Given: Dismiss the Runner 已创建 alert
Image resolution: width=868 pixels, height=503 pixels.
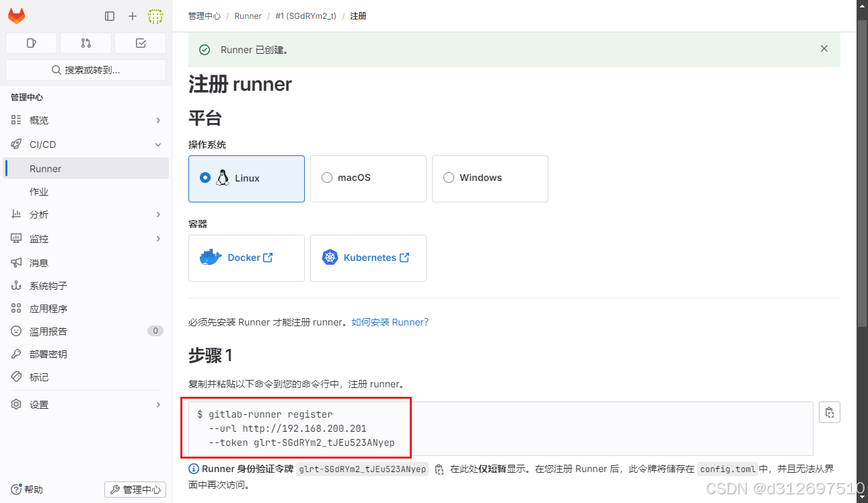Looking at the screenshot, I should tap(824, 48).
